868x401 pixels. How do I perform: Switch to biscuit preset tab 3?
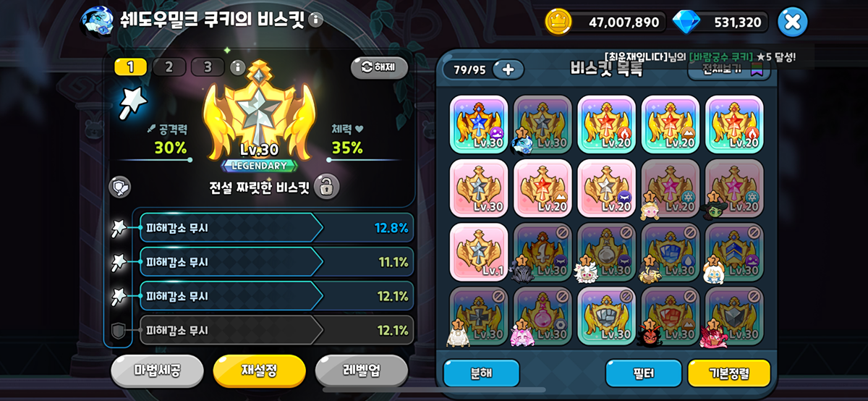coord(208,67)
